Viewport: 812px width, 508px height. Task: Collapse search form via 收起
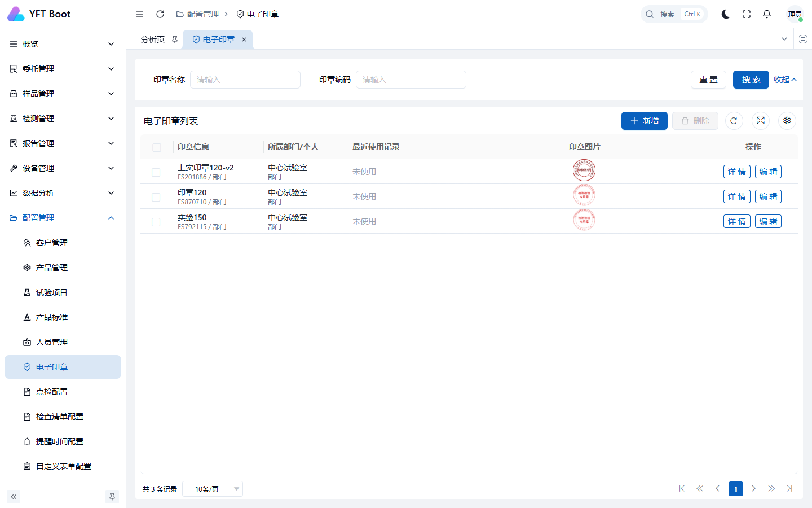coord(785,80)
